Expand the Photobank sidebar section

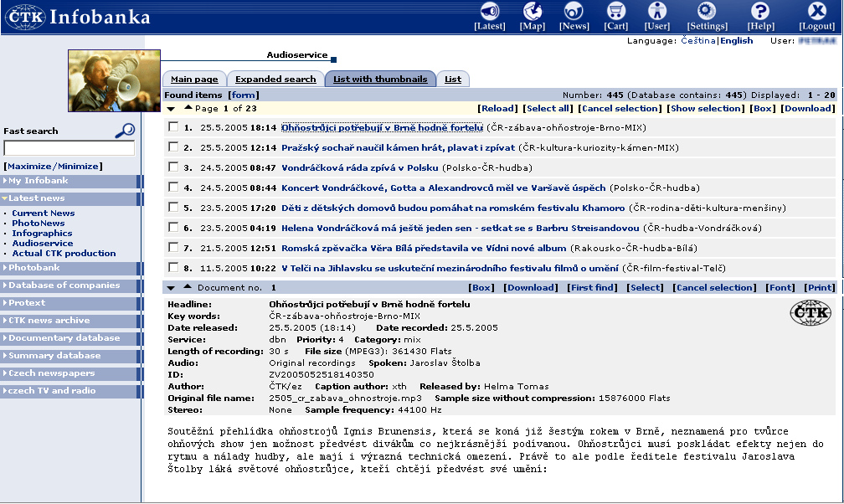tap(33, 268)
